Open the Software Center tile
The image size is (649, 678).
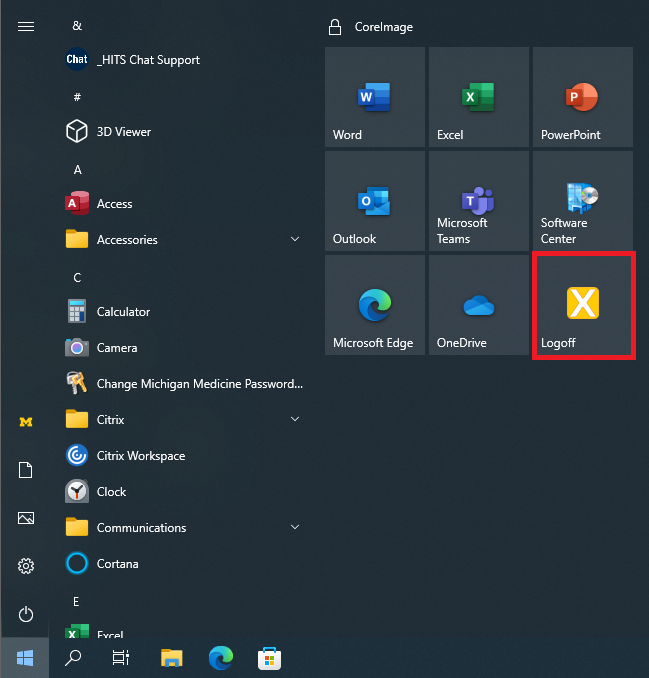(582, 201)
